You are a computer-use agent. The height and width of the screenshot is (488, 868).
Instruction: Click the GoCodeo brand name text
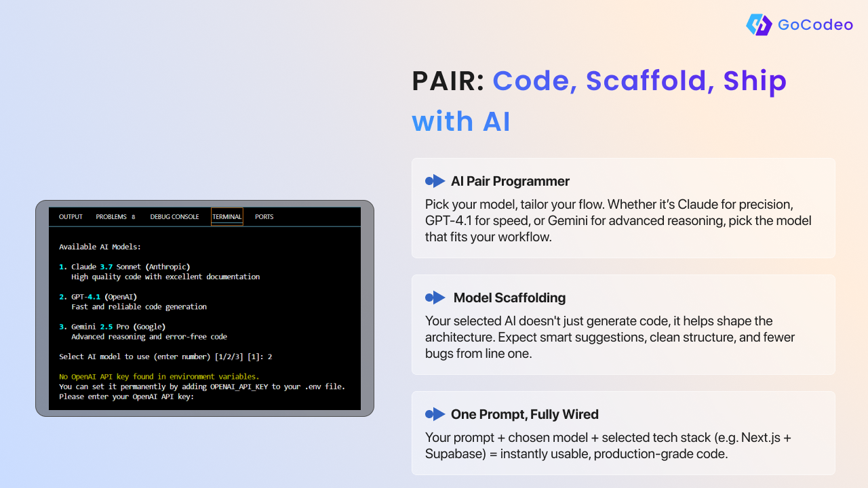[x=815, y=25]
